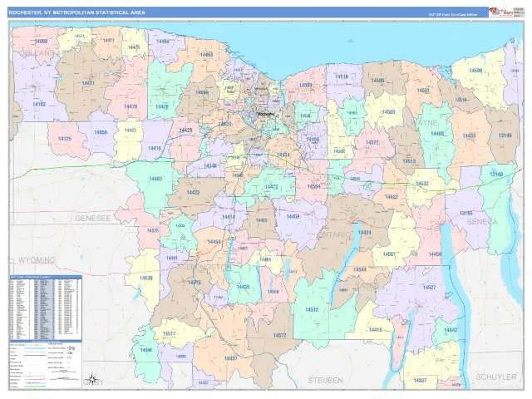This screenshot has height=399, width=532.
Task: Select ZIP code label 14481
Action: point(172,258)
